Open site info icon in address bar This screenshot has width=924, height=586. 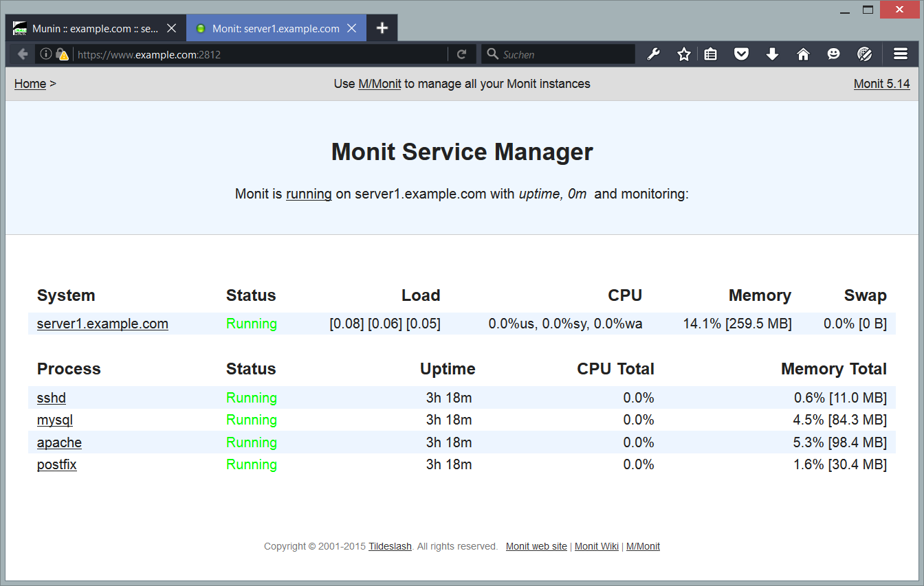pyautogui.click(x=46, y=54)
